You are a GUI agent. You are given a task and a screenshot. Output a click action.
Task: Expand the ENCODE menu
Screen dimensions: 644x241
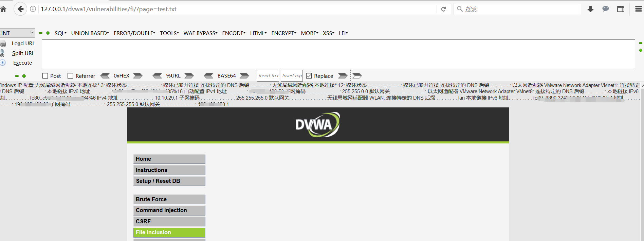(234, 33)
